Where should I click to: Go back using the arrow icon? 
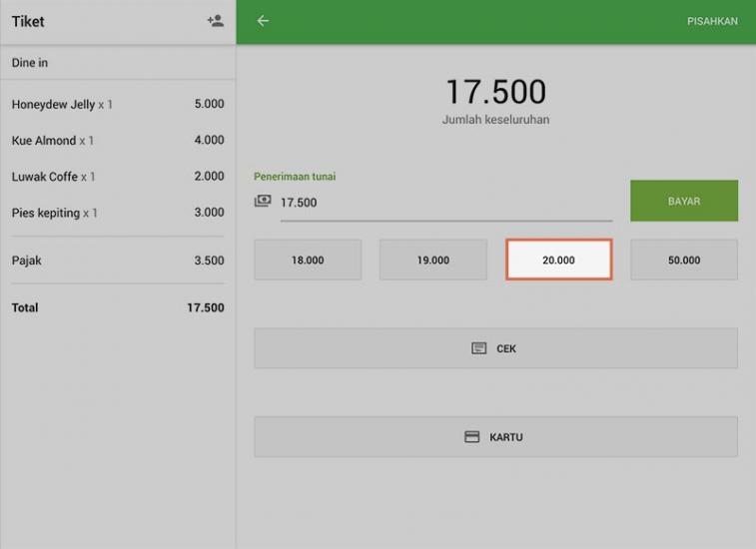tap(263, 21)
